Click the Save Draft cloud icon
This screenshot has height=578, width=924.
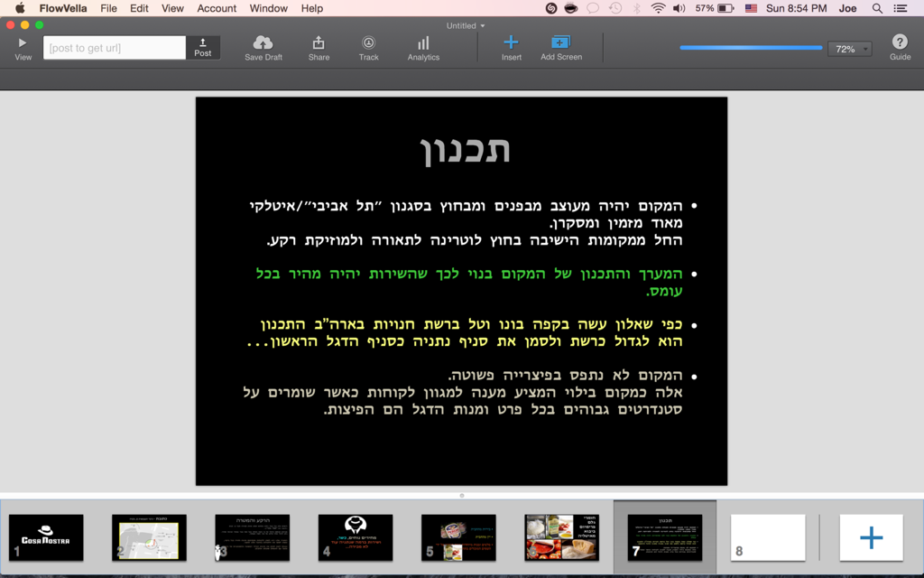click(x=263, y=43)
